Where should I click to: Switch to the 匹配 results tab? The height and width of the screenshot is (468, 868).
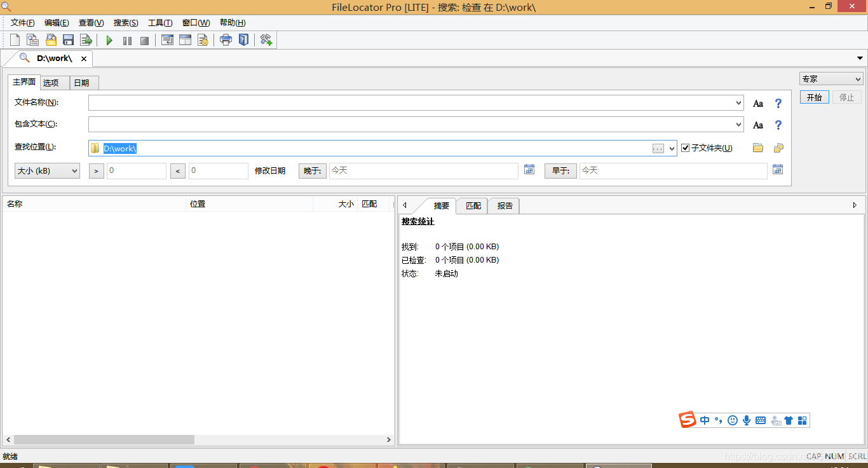(473, 206)
